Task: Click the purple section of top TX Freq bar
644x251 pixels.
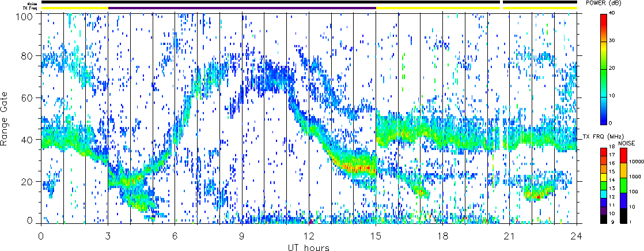Action: [242, 8]
